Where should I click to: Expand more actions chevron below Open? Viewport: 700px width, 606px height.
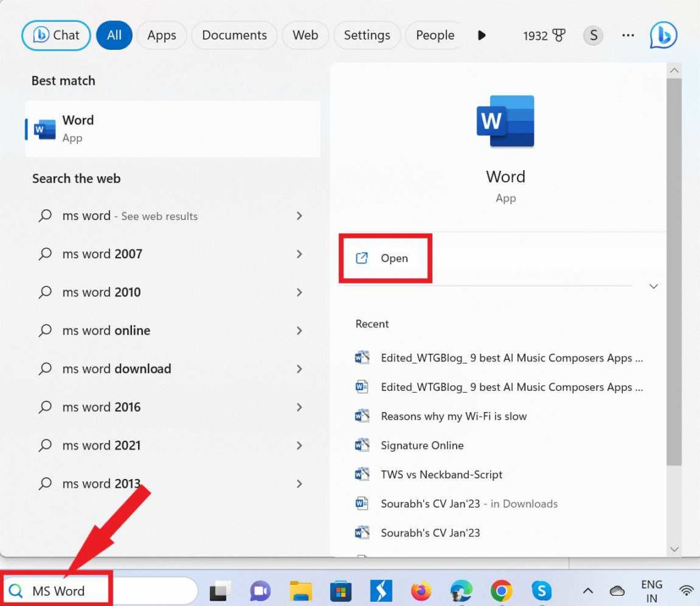(654, 286)
